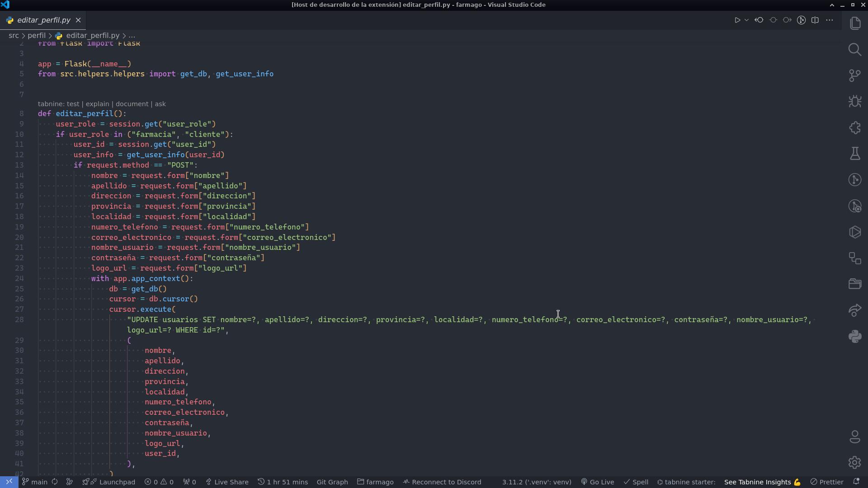868x488 pixels.
Task: Open the Explorer view in activity bar
Action: (x=854, y=23)
